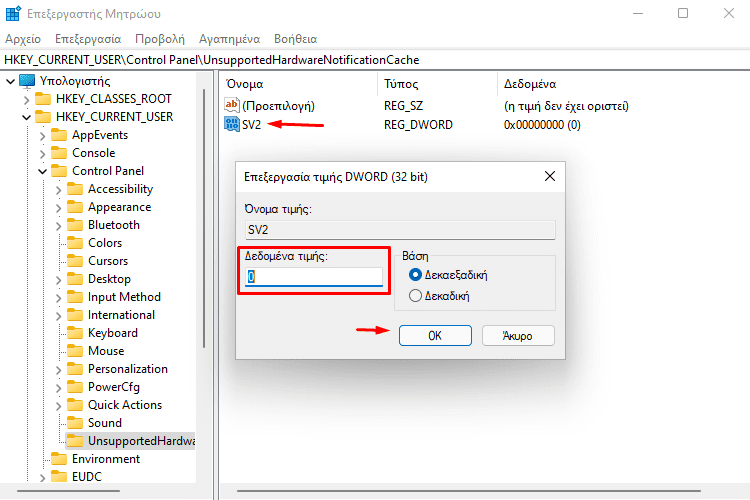Screen dimensions: 750x500
Task: Click the HKEY_CURRENT_USER folder icon
Action: point(43,117)
